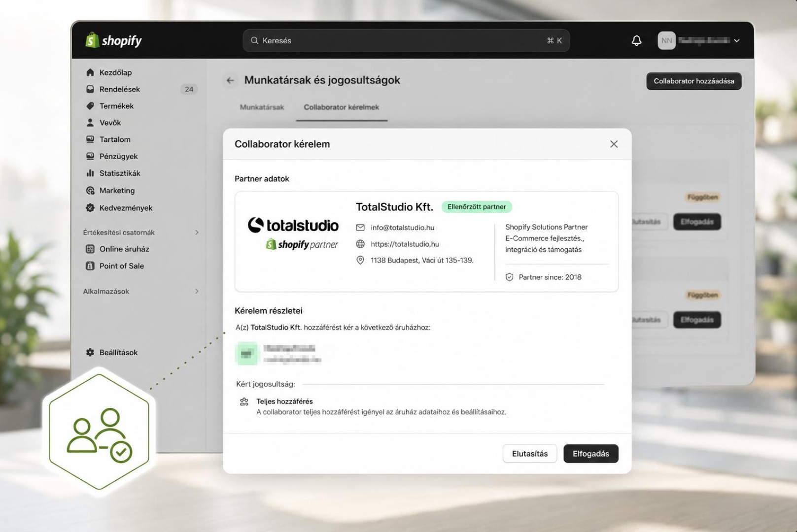Select the Collaborator kérelmek tab
Image resolution: width=797 pixels, height=532 pixels.
coord(342,107)
